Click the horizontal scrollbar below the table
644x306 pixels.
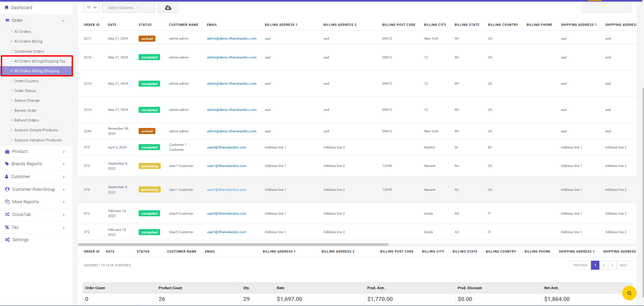(x=234, y=245)
